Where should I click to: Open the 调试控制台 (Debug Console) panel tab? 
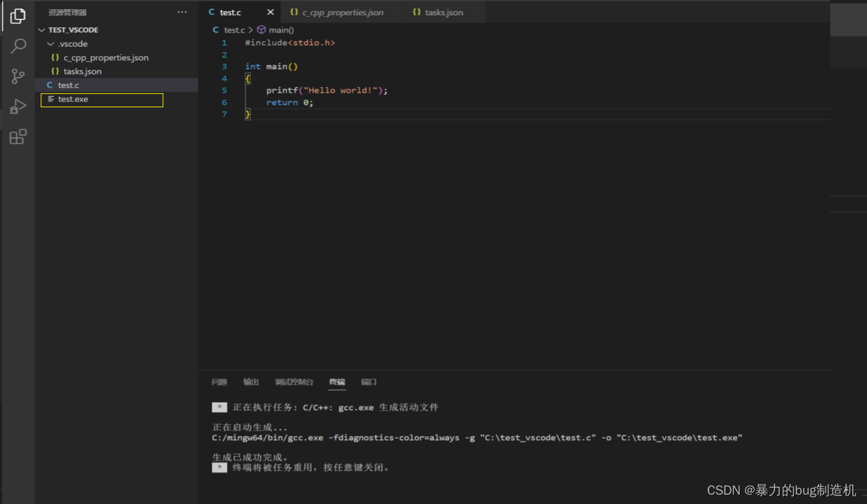[294, 382]
